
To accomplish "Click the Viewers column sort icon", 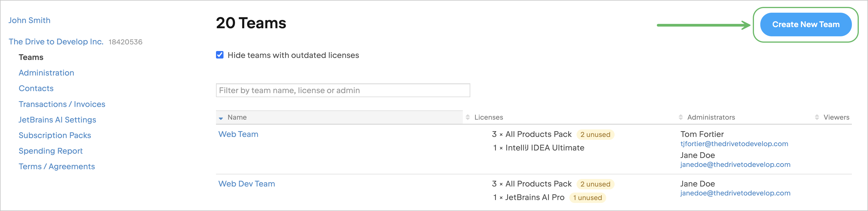I will (817, 117).
